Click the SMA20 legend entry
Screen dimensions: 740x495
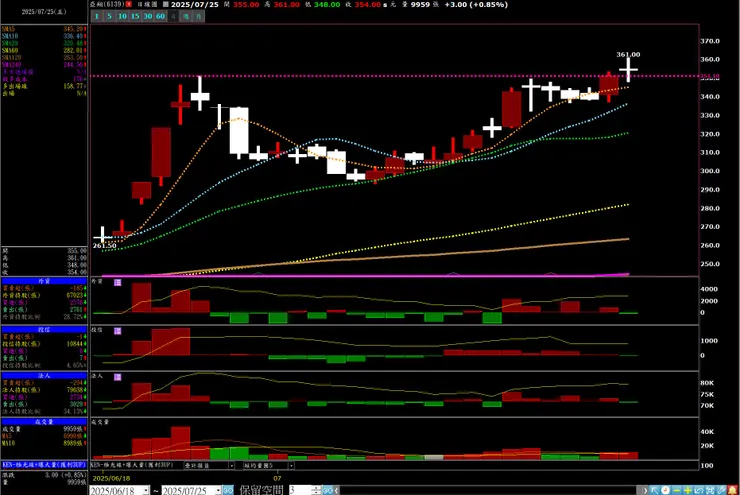[44, 43]
